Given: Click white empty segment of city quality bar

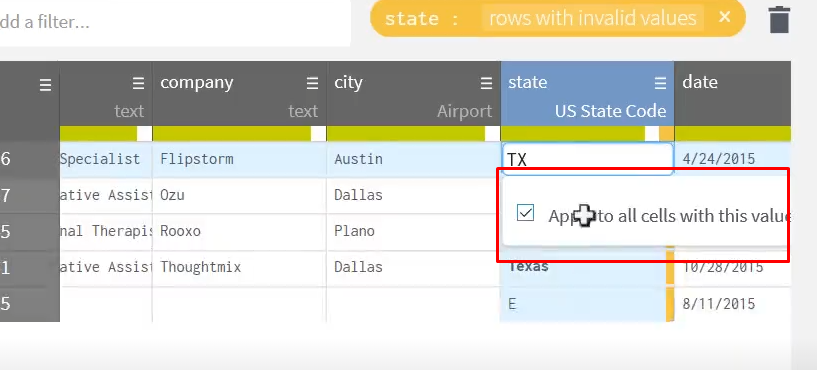Looking at the screenshot, I should pyautogui.click(x=492, y=134).
